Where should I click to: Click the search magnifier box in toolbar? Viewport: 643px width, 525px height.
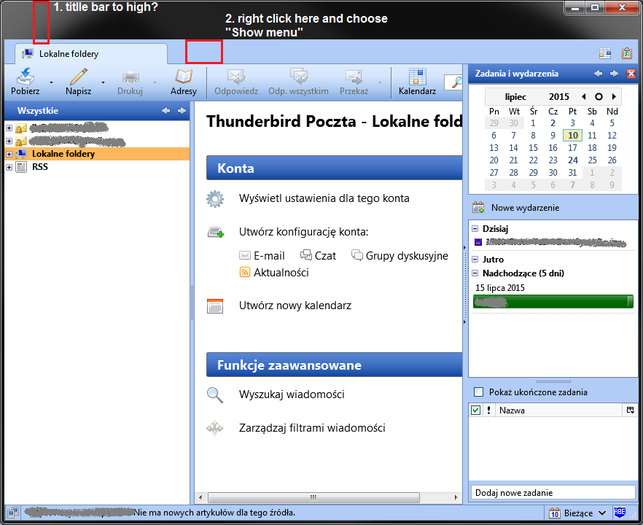tap(454, 82)
